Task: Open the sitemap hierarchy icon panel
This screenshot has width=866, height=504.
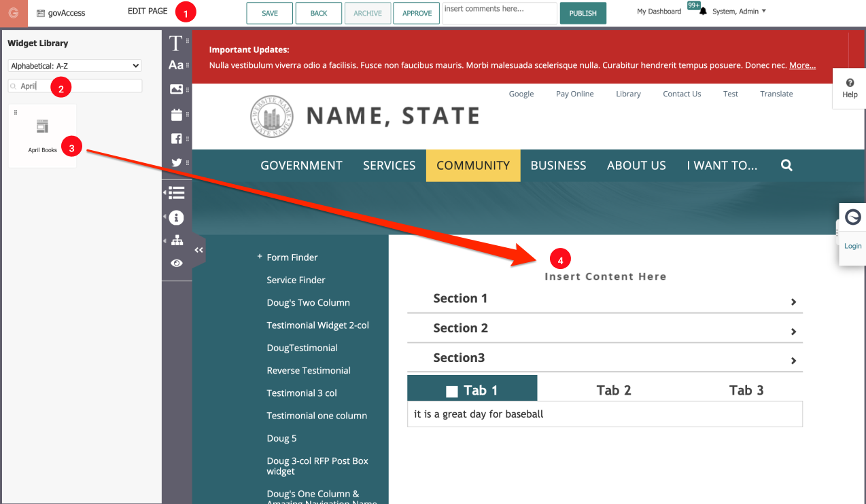Action: coord(177,240)
